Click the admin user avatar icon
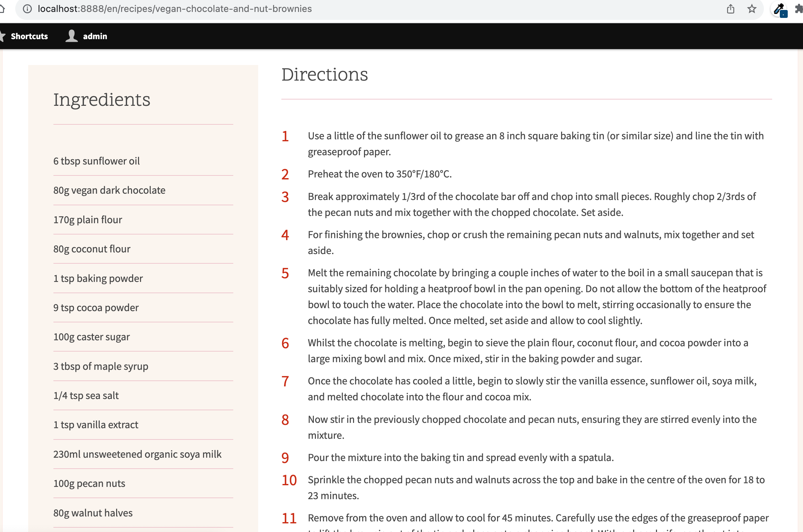This screenshot has width=803, height=532. coord(72,35)
